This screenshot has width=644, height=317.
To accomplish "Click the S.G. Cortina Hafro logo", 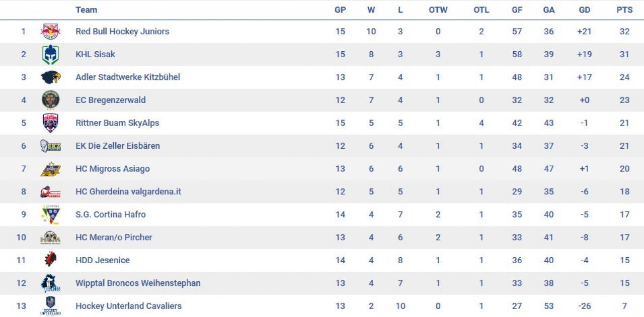I will (50, 215).
